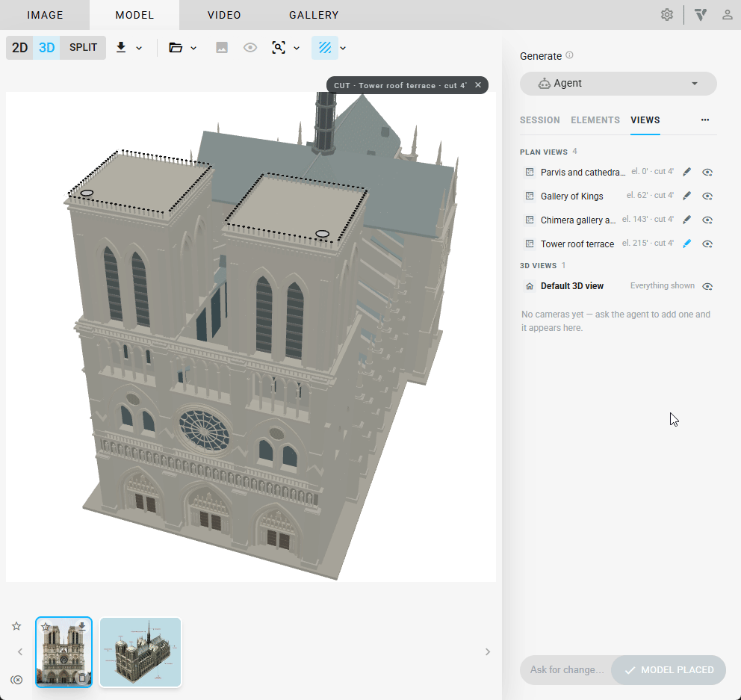Switch to 2D view mode
Screen dimensions: 741x700
pos(19,48)
